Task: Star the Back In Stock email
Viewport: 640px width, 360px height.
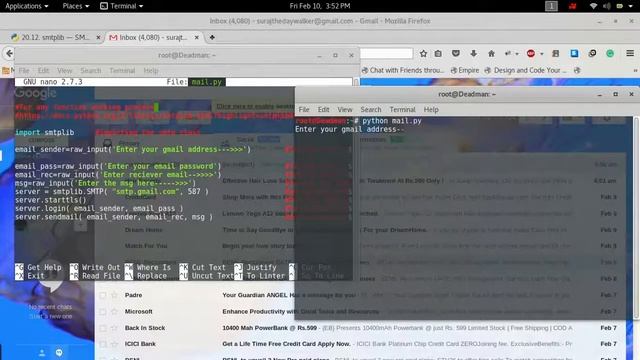Action: (x=114, y=328)
